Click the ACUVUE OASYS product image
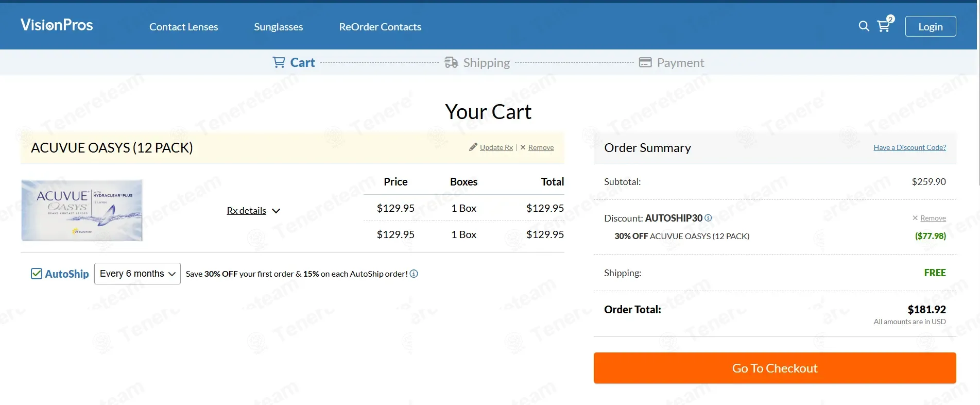The width and height of the screenshot is (980, 405). pyautogui.click(x=82, y=210)
